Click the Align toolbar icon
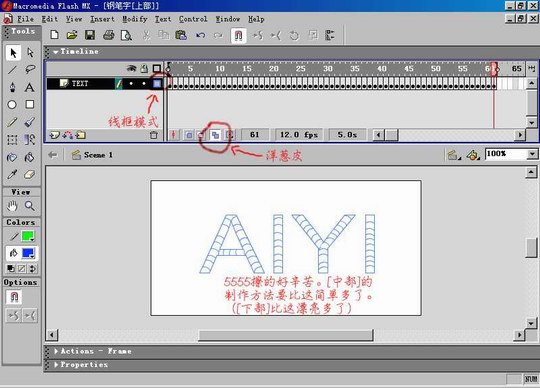Image resolution: width=540 pixels, height=388 pixels. pos(330,35)
